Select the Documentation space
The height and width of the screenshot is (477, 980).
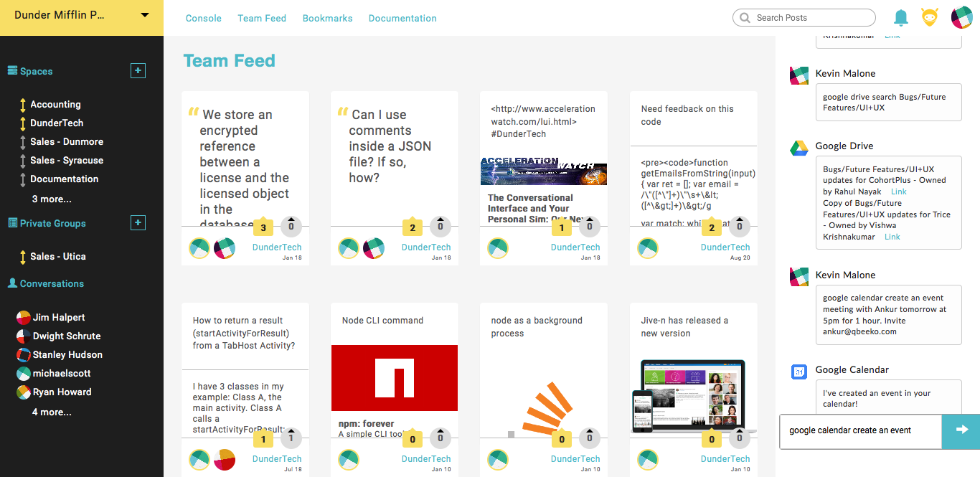65,179
